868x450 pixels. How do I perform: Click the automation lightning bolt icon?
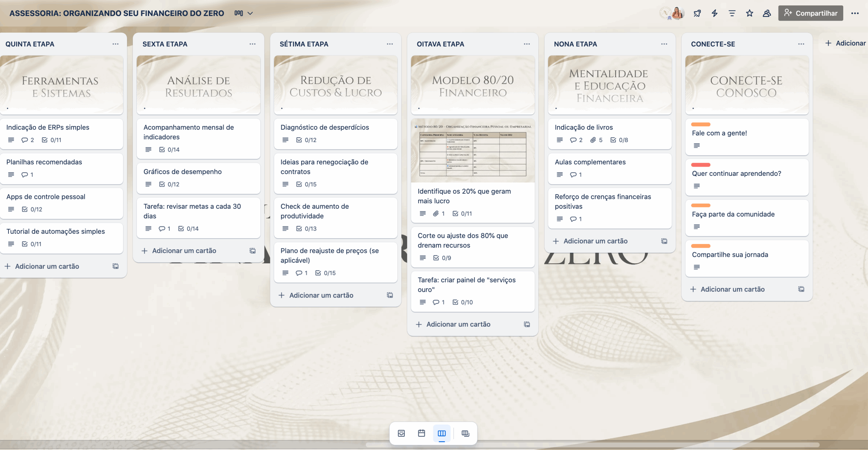pyautogui.click(x=714, y=13)
